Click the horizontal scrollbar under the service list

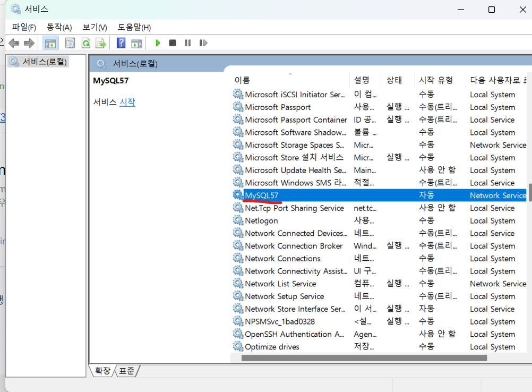[364, 357]
